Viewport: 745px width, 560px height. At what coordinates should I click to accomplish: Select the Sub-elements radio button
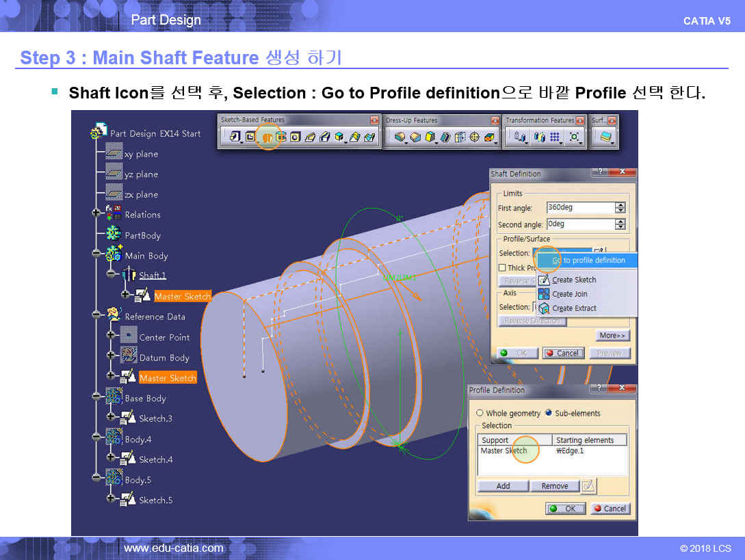(x=548, y=413)
